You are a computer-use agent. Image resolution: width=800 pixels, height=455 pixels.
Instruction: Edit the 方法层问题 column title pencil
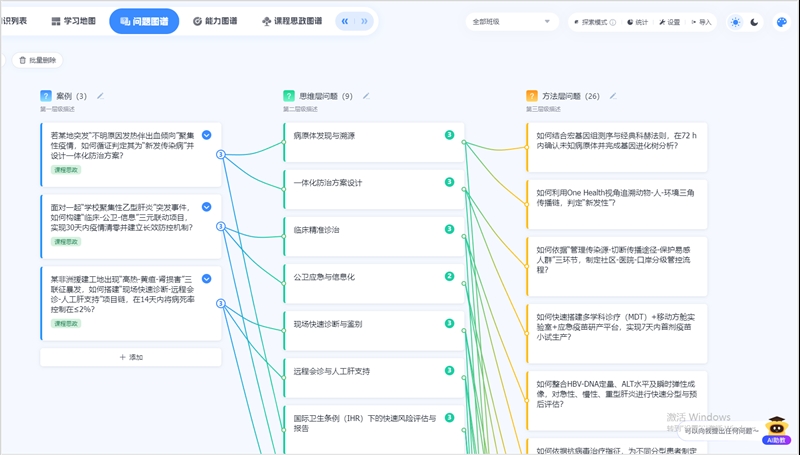click(613, 96)
